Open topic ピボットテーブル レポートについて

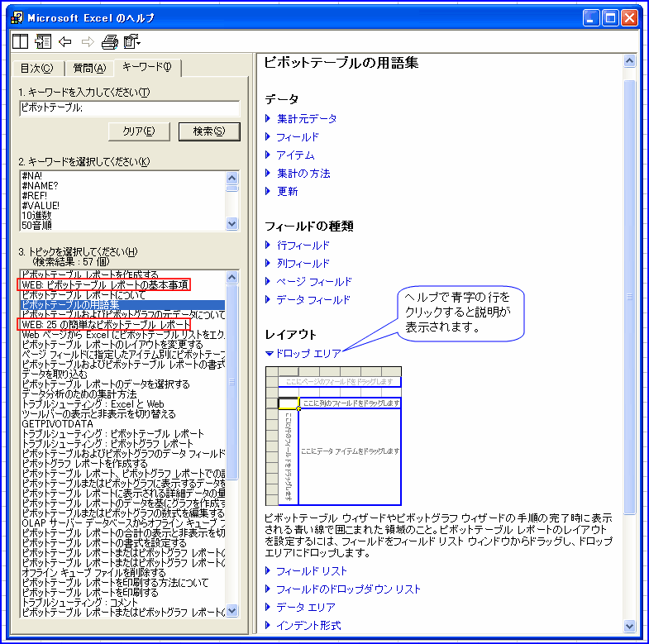pyautogui.click(x=84, y=295)
